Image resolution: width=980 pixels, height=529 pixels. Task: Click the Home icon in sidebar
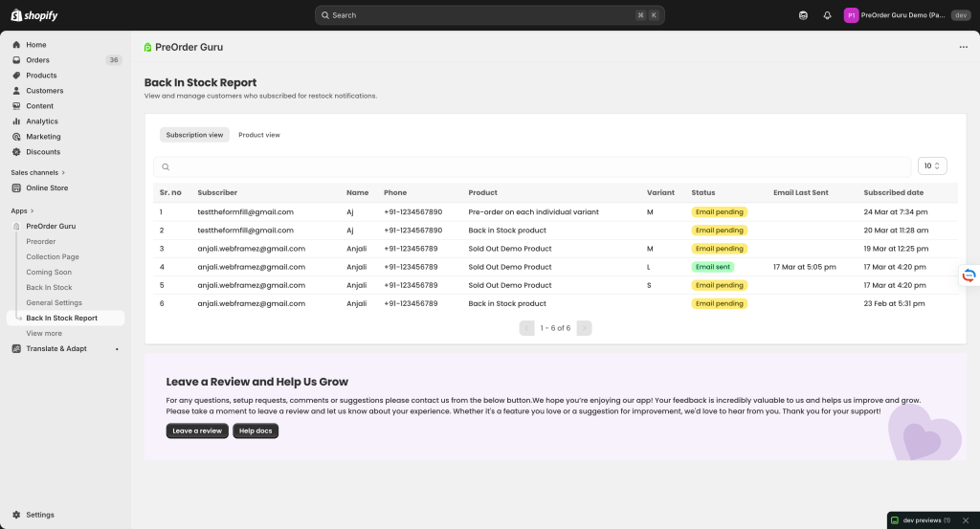click(x=16, y=45)
